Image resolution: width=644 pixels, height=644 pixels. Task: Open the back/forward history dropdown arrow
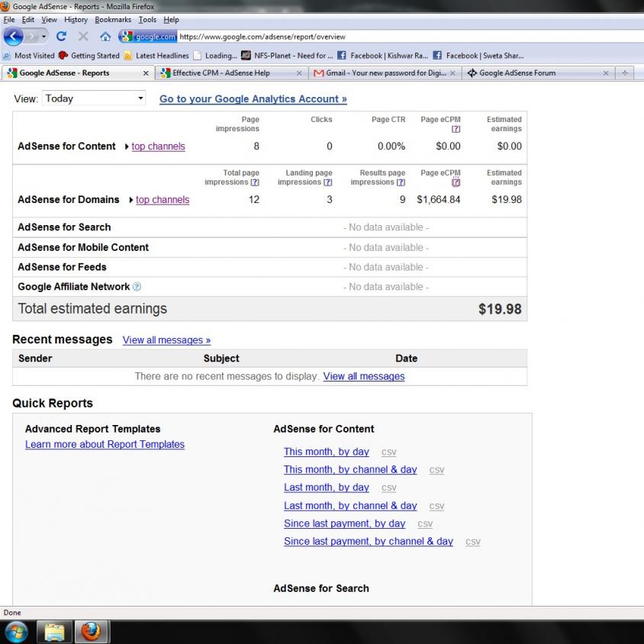[x=43, y=37]
